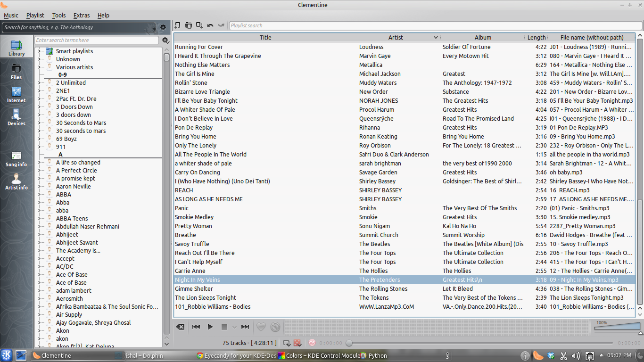Open the Song info sidebar tab

click(17, 159)
